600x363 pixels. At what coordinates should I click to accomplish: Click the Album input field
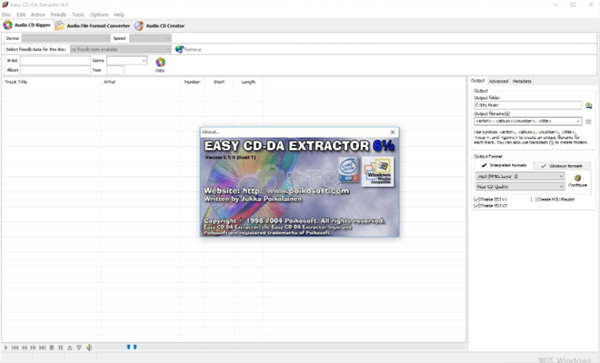click(55, 70)
